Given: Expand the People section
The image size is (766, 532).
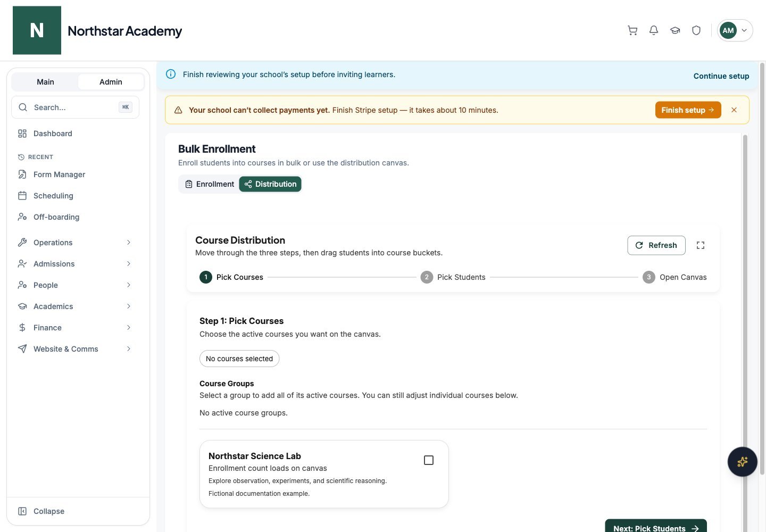Looking at the screenshot, I should (x=75, y=285).
